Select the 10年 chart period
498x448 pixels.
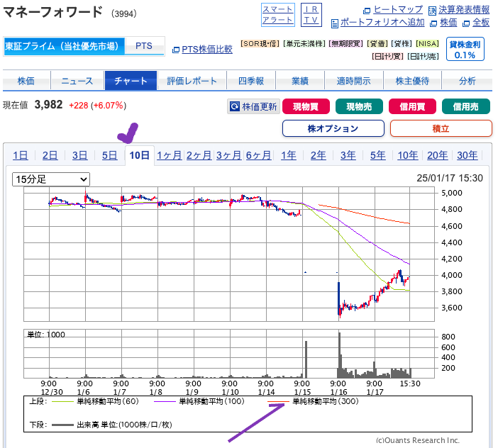[408, 155]
